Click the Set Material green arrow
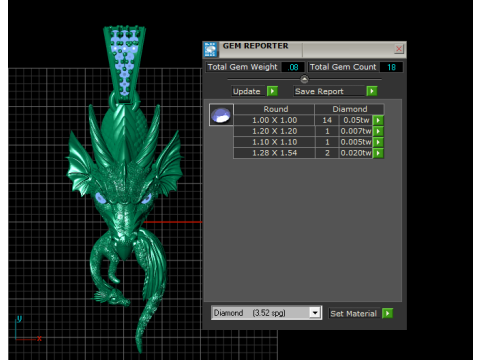 [387, 313]
